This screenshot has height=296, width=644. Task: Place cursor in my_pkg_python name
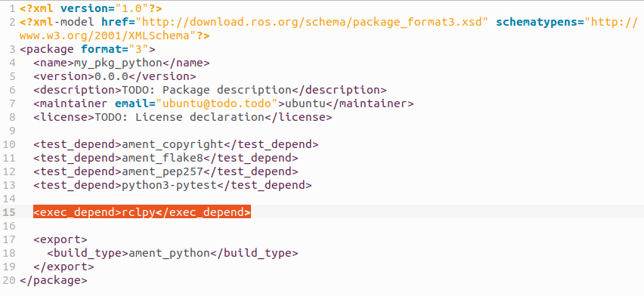pos(118,63)
